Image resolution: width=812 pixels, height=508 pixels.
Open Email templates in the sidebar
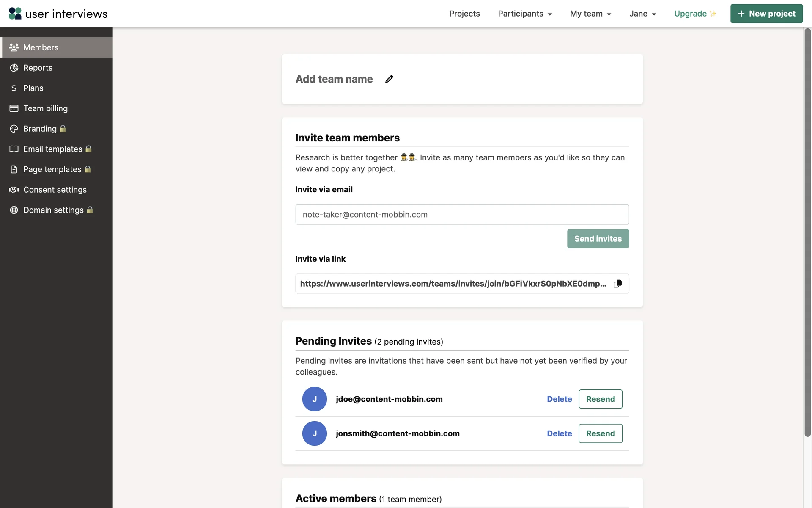[x=52, y=149]
